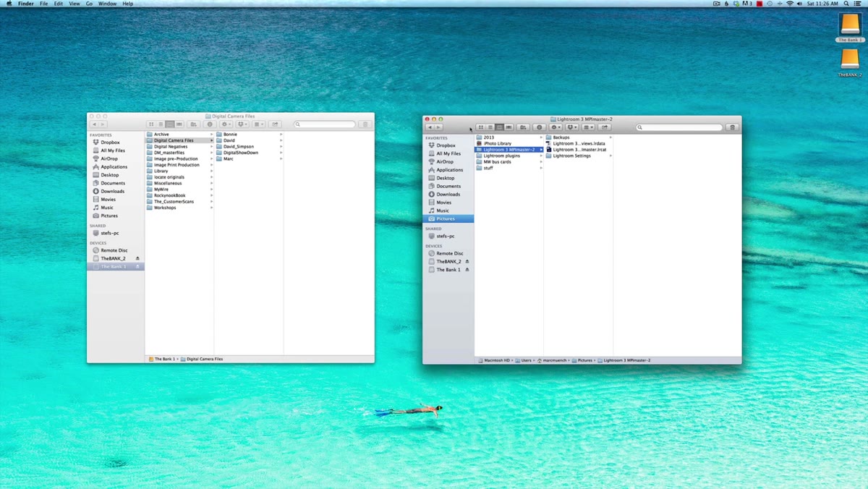
Task: Expand the Backups folder in right window
Action: tap(610, 137)
